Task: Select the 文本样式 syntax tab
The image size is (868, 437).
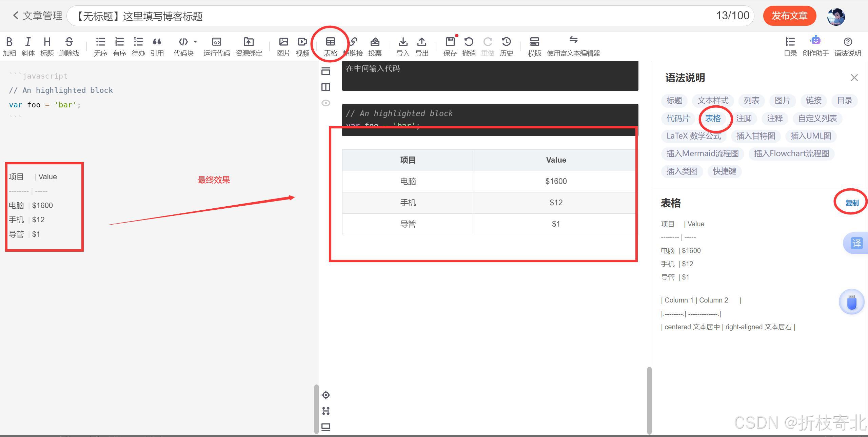Action: point(713,101)
